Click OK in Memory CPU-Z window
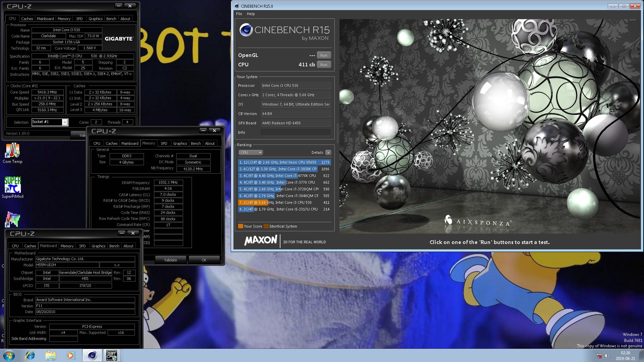This screenshot has width=644, height=362. (x=204, y=260)
